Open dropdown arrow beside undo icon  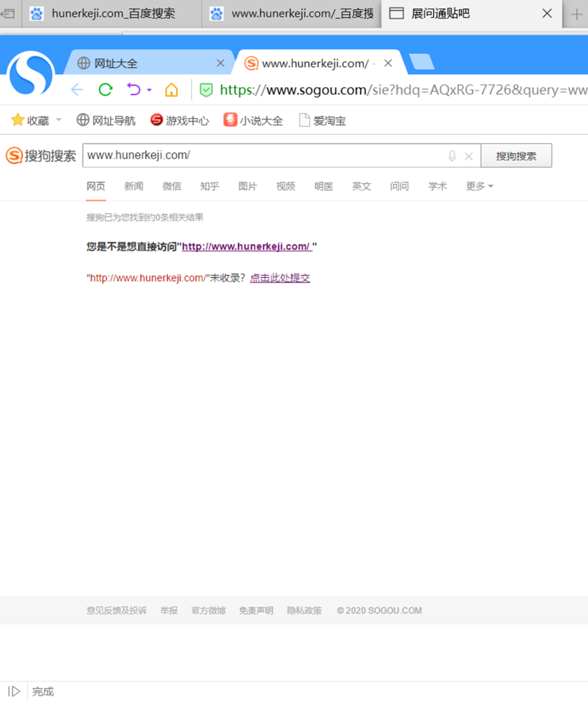[149, 90]
